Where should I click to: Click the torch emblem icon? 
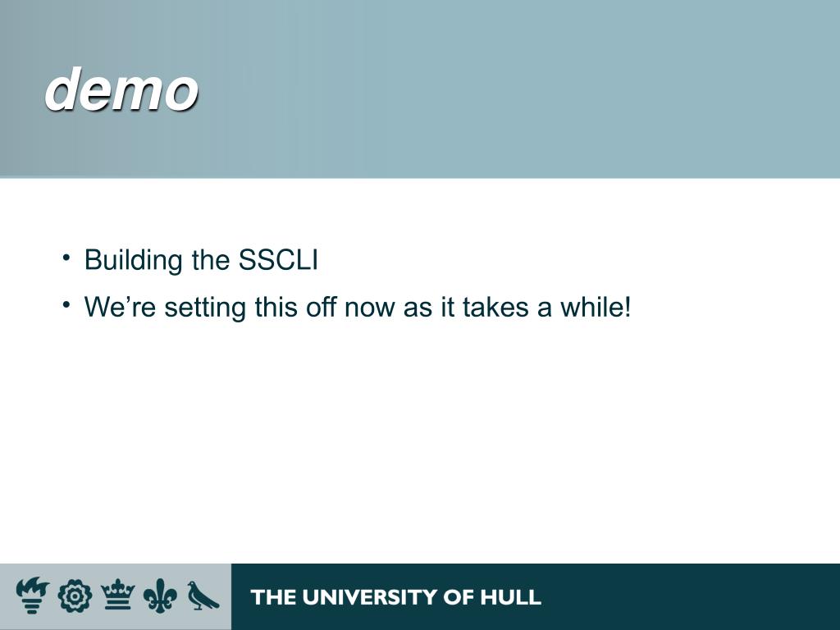(x=32, y=596)
